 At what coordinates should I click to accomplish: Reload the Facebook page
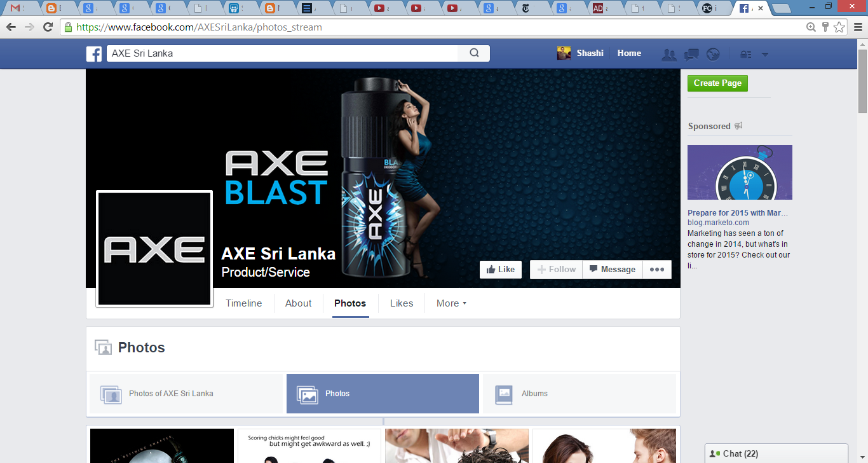48,27
